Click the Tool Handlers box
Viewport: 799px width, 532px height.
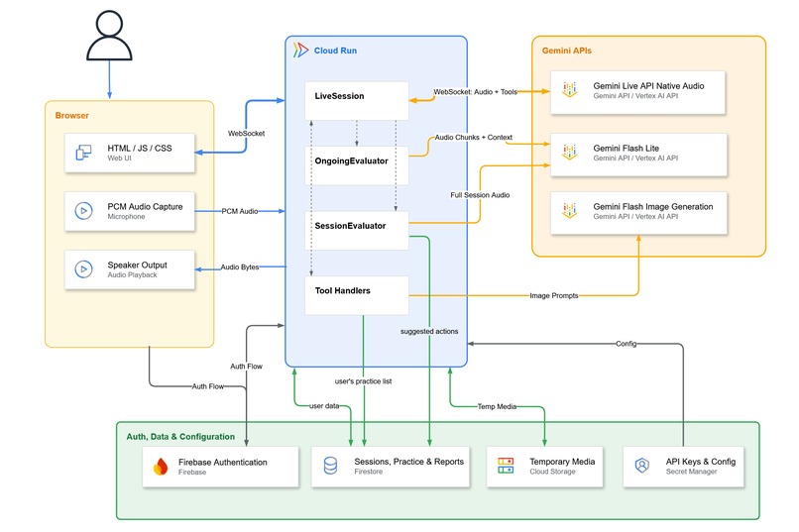click(357, 295)
